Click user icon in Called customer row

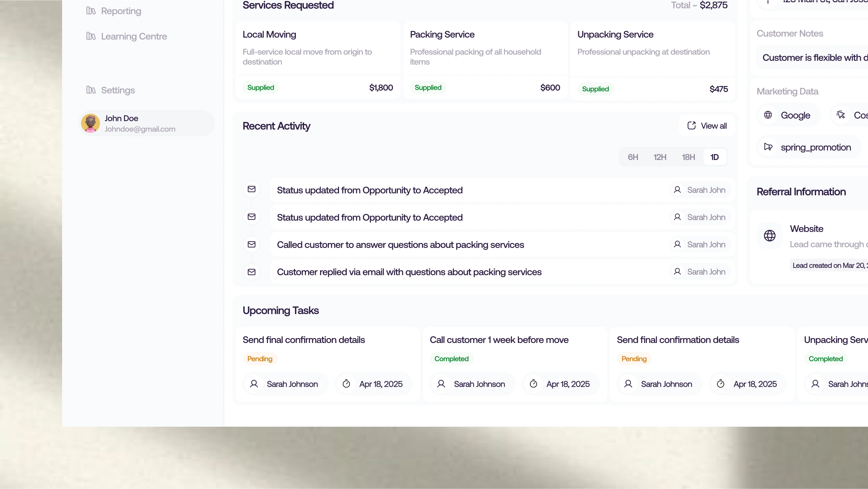(677, 244)
